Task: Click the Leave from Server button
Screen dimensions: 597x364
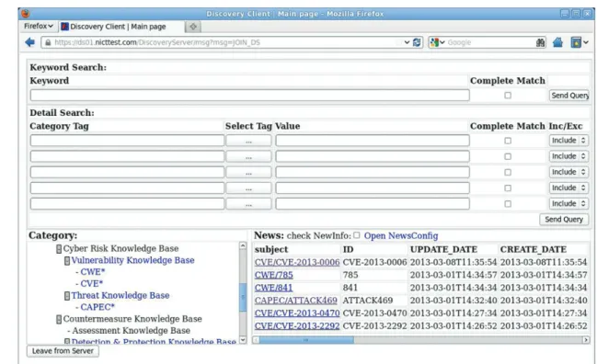Action: click(x=63, y=351)
